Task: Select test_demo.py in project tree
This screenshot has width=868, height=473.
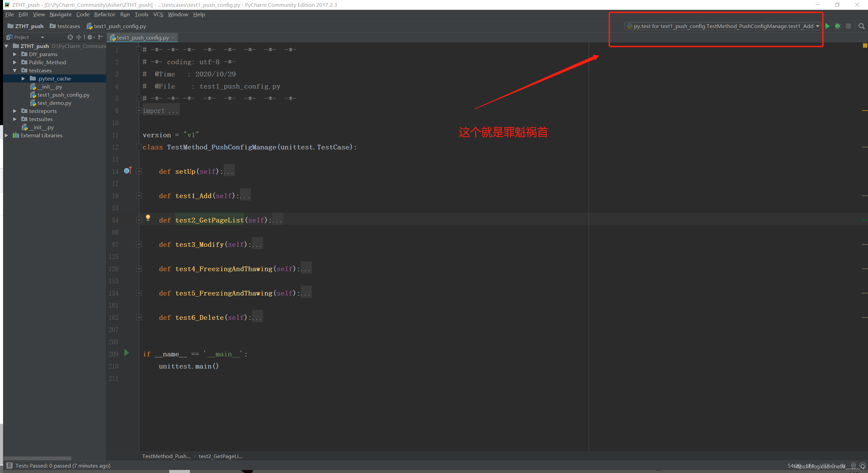Action: pyautogui.click(x=54, y=103)
